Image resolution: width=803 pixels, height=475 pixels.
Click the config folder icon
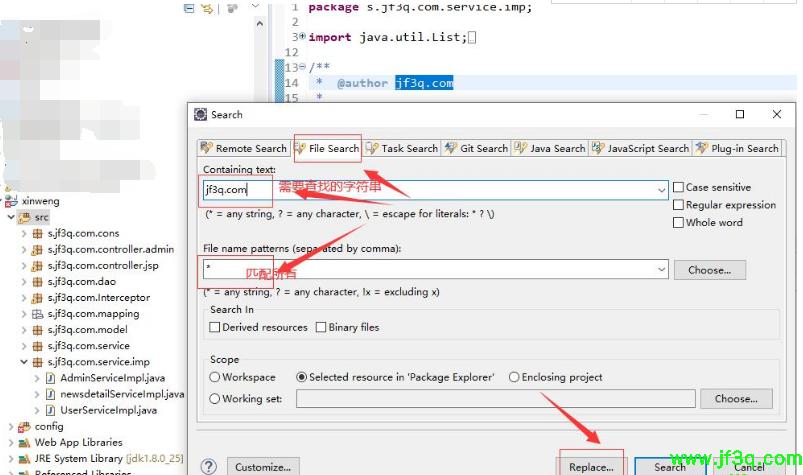[24, 426]
